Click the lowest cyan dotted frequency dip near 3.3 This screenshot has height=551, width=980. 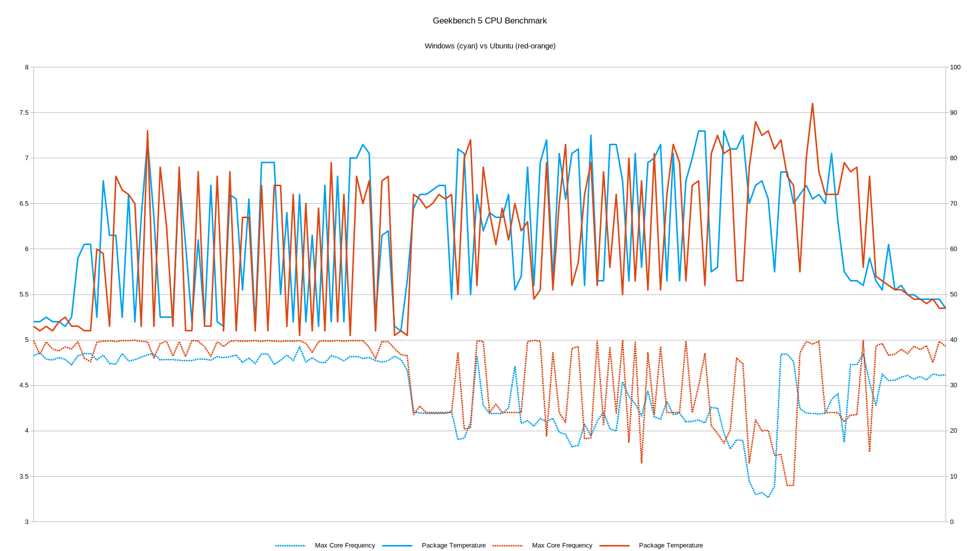(768, 497)
